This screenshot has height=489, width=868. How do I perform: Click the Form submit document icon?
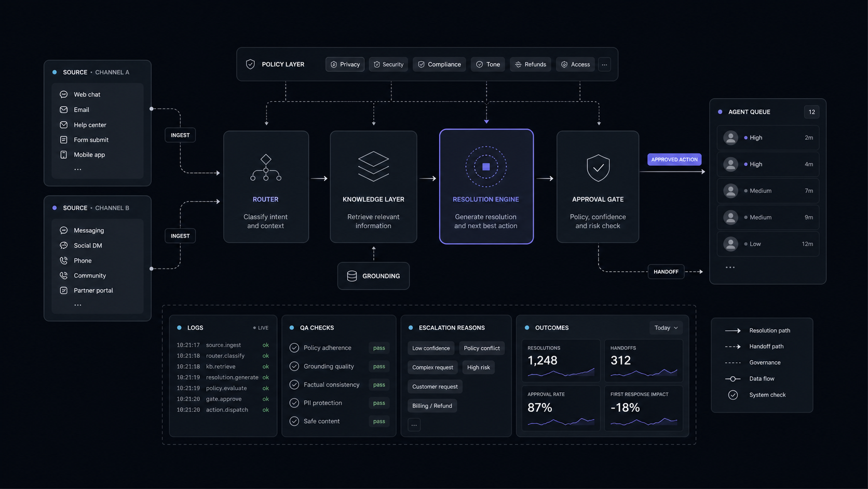pyautogui.click(x=64, y=140)
